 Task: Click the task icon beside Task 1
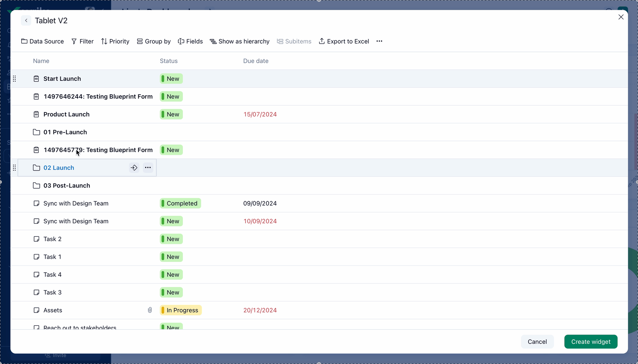pos(36,257)
